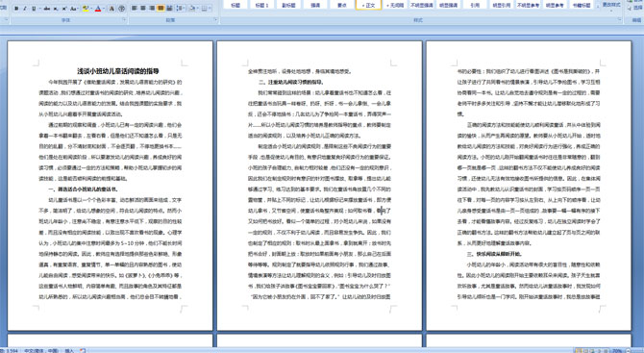The width and height of the screenshot is (644, 353).
Task: Center the paragraph text
Action: point(143,9)
